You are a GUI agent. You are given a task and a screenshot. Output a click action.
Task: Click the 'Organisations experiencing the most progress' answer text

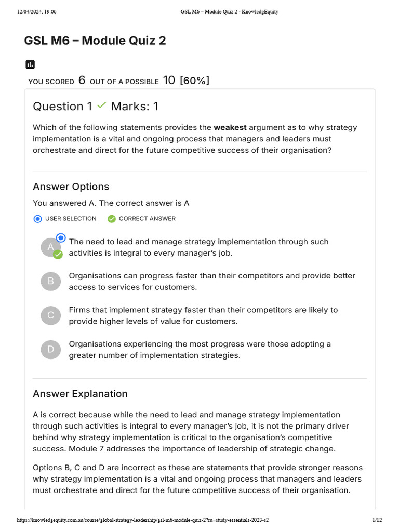coord(199,350)
